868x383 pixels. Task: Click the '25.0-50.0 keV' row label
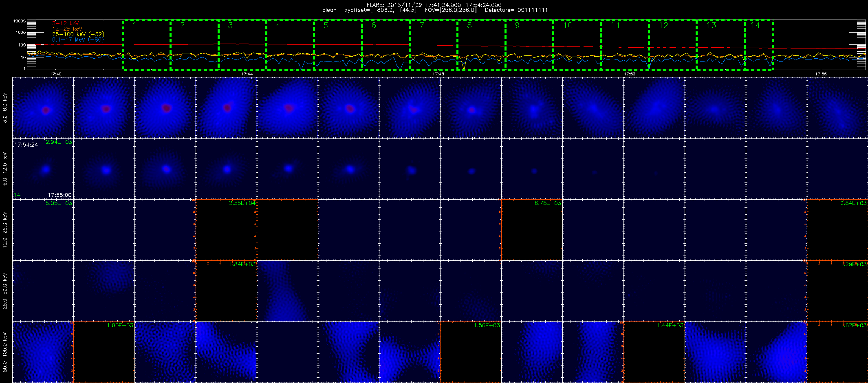click(5, 291)
